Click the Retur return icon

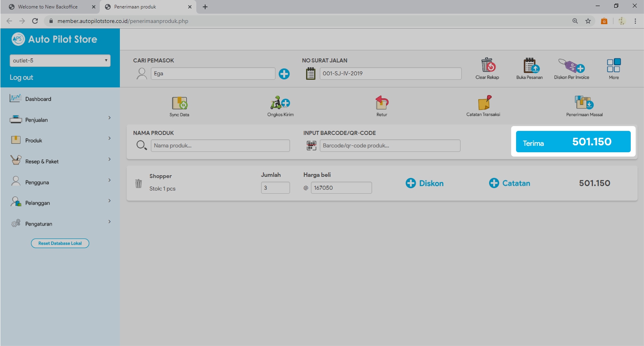click(x=382, y=103)
